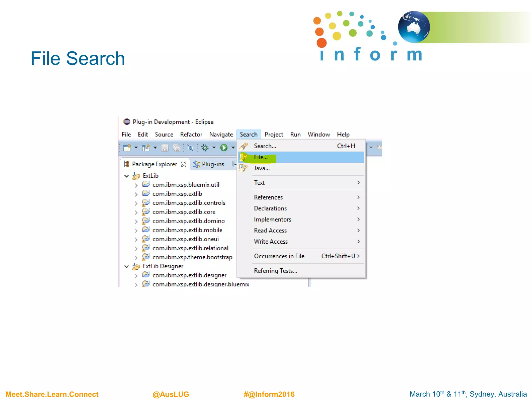The width and height of the screenshot is (532, 399).
Task: Select com.ibm.xsp.extlib.designer in tree
Action: pyautogui.click(x=189, y=275)
